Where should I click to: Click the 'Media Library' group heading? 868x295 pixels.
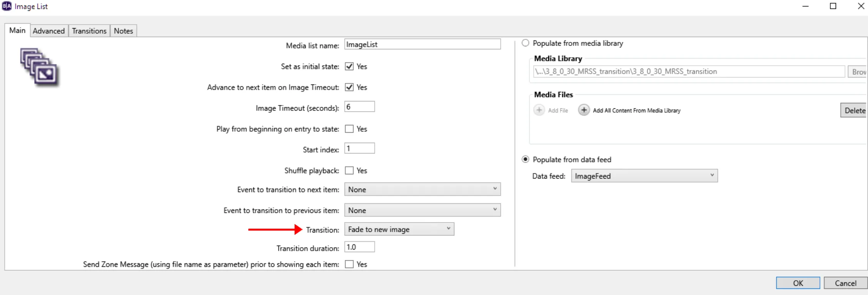[x=558, y=59]
